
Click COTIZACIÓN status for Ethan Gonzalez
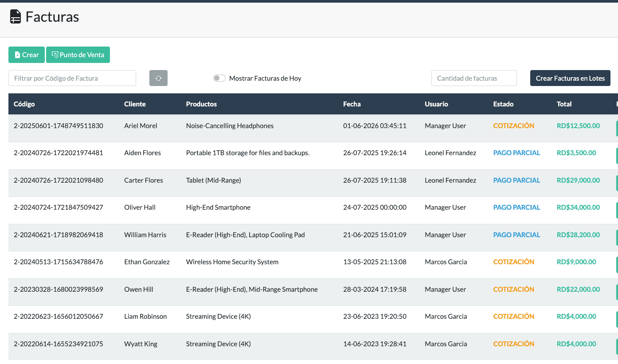pos(513,262)
